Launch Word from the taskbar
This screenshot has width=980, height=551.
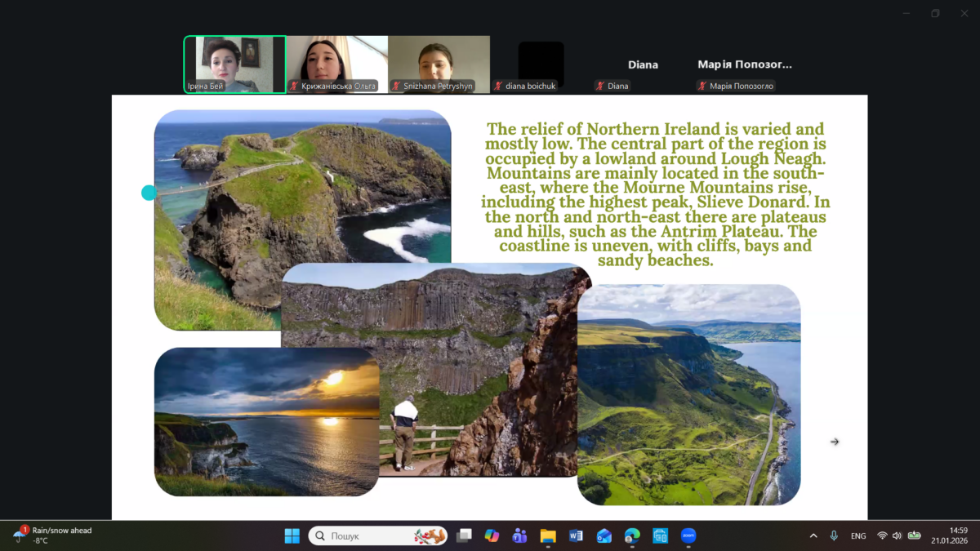coord(576,536)
